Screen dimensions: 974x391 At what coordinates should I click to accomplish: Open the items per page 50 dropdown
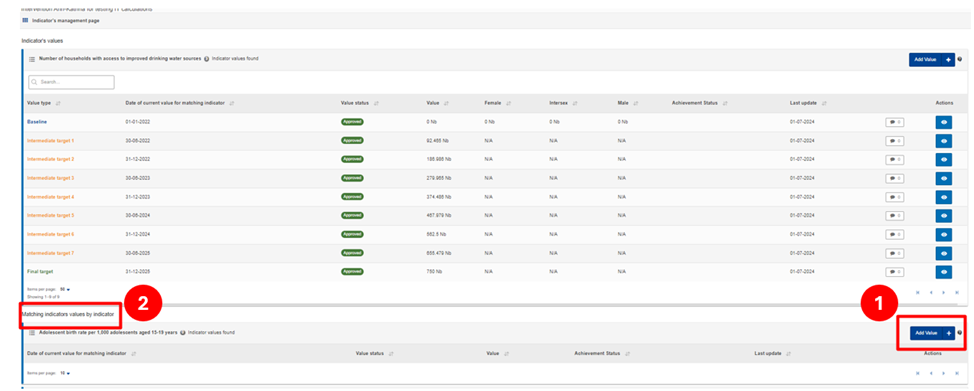coord(65,290)
